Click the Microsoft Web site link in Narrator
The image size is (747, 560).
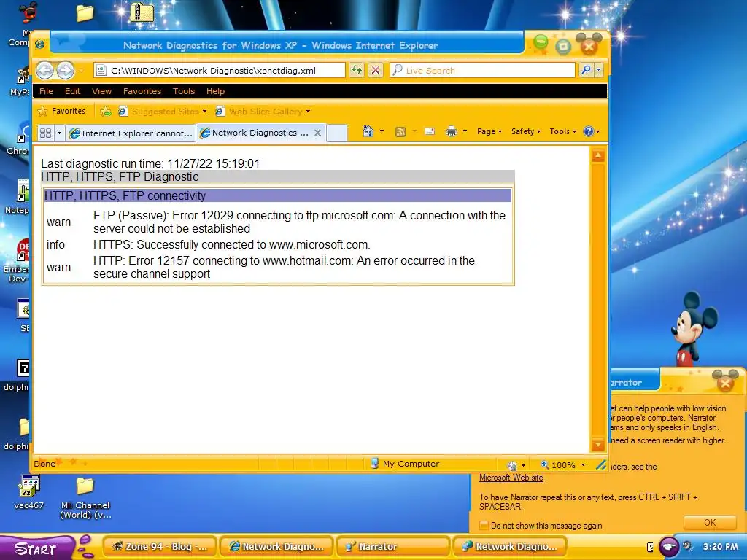[x=511, y=478]
